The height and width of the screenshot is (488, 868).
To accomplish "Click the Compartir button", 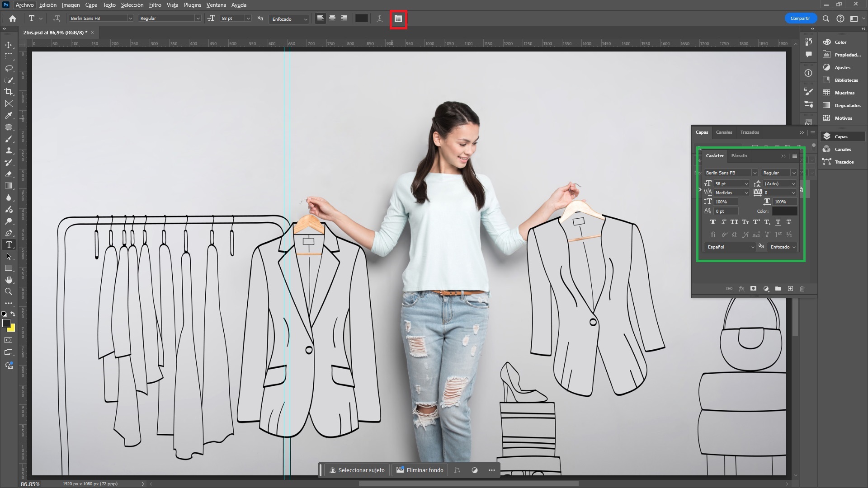I will (x=800, y=19).
